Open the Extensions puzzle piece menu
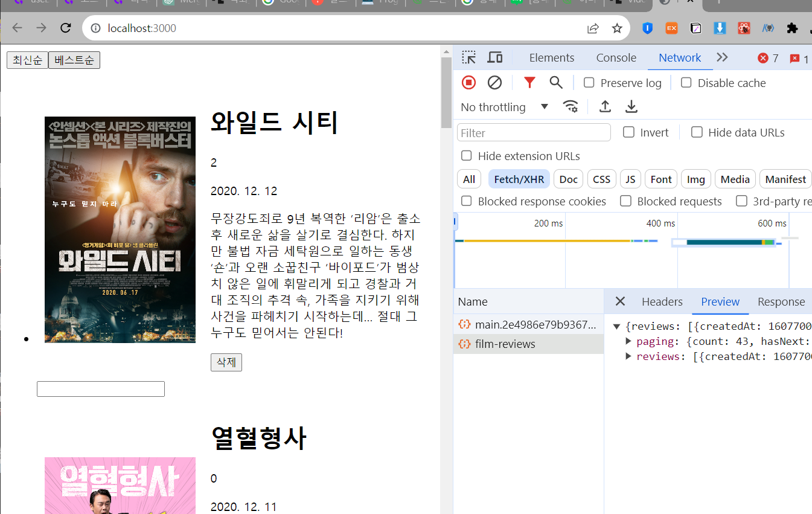The image size is (812, 514). pyautogui.click(x=792, y=28)
